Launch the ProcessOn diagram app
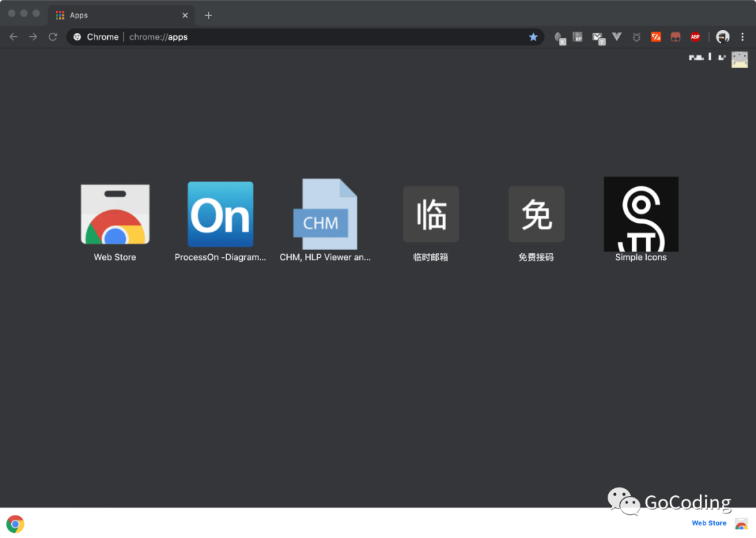The width and height of the screenshot is (756, 538). coord(220,222)
